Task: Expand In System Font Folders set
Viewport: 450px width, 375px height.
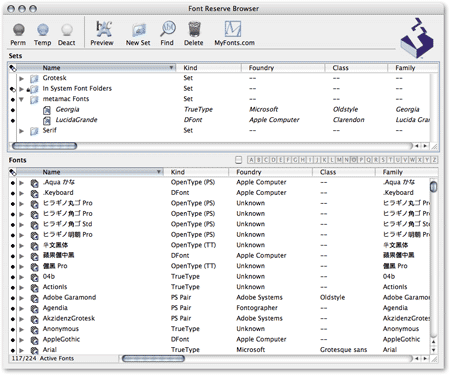Action: tap(22, 89)
